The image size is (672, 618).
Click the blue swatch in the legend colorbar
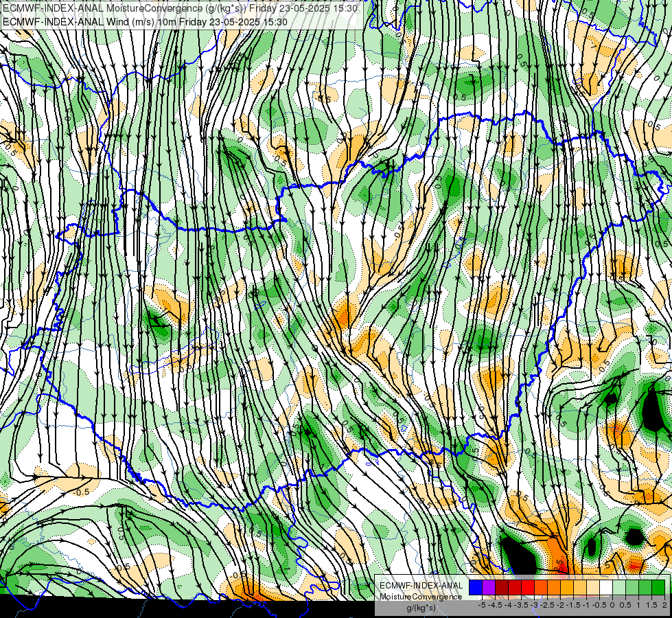point(476,588)
